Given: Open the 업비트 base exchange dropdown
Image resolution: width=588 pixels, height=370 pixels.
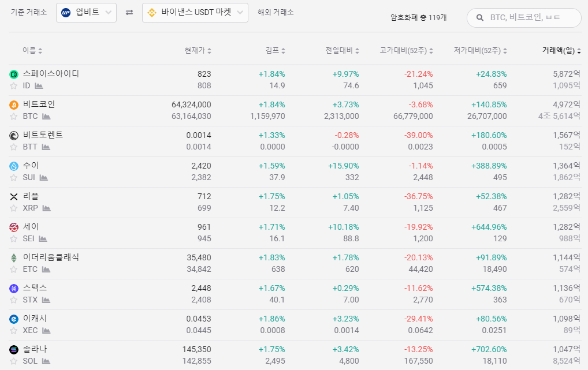Looking at the screenshot, I should 86,12.
